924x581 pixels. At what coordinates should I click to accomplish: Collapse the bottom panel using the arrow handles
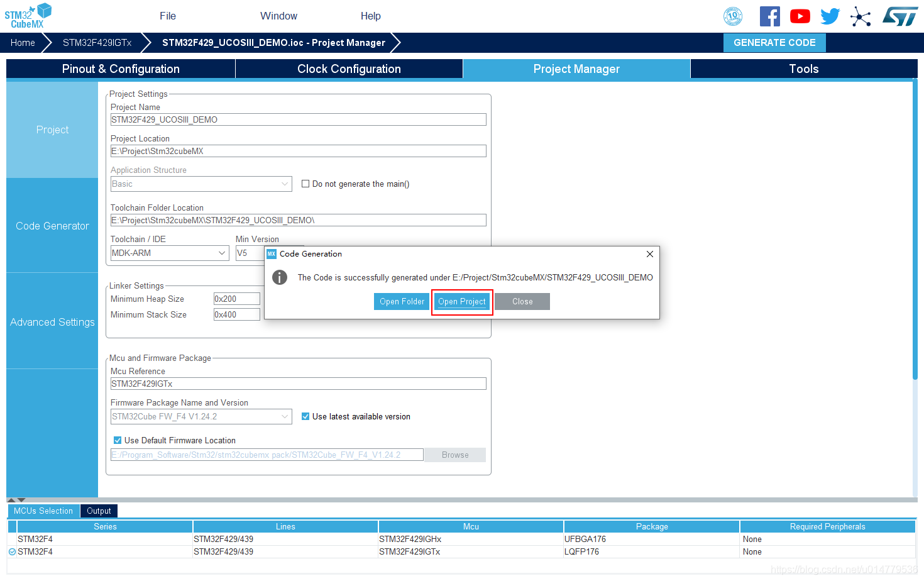point(16,500)
